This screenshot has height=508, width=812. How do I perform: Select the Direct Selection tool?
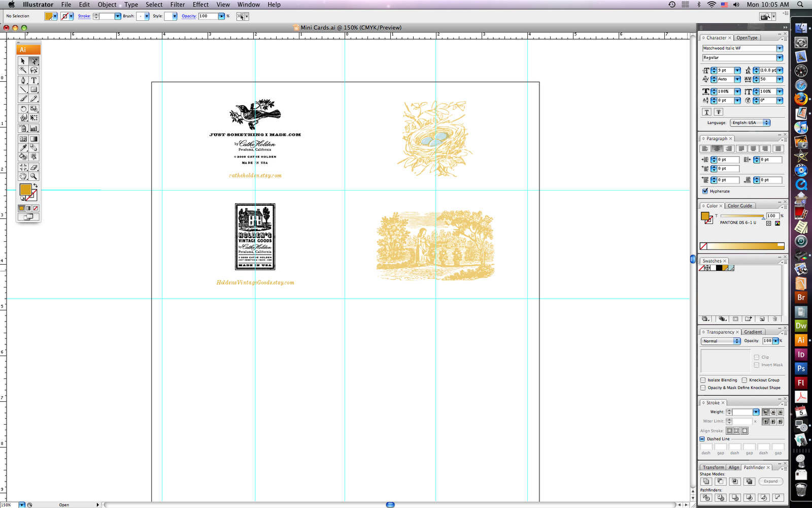click(34, 61)
